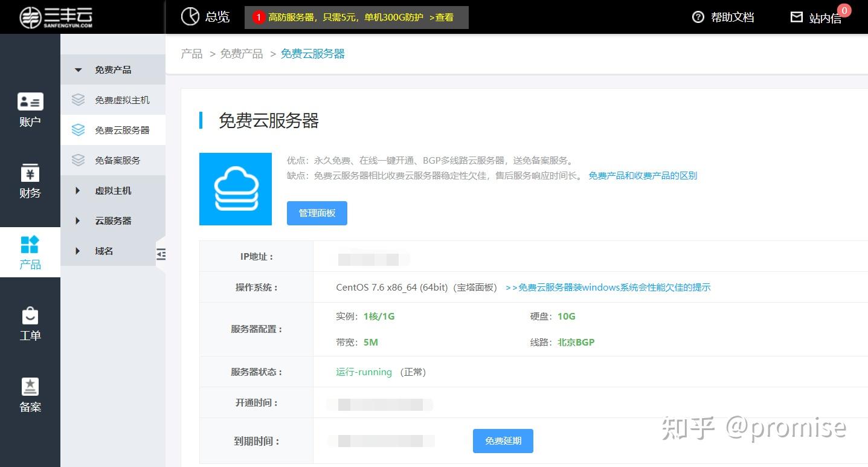Image resolution: width=868 pixels, height=467 pixels.
Task: Open 免费产品和收费产品的区别 link
Action: [x=643, y=176]
